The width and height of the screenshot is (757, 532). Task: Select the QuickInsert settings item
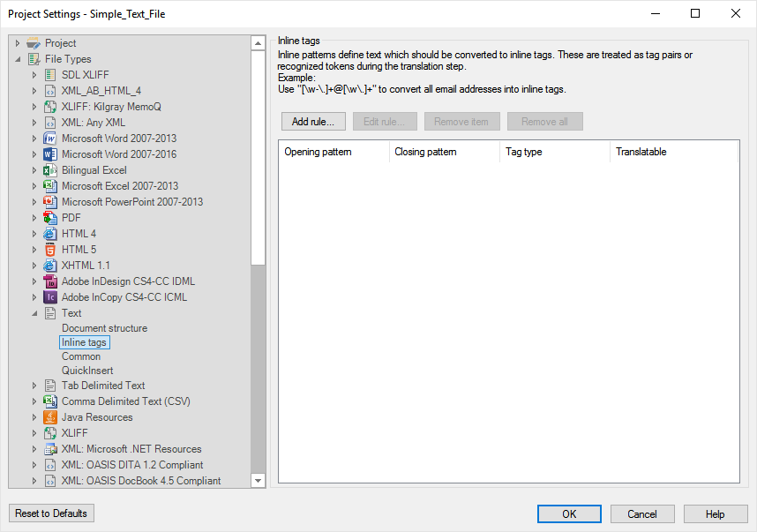pyautogui.click(x=87, y=371)
